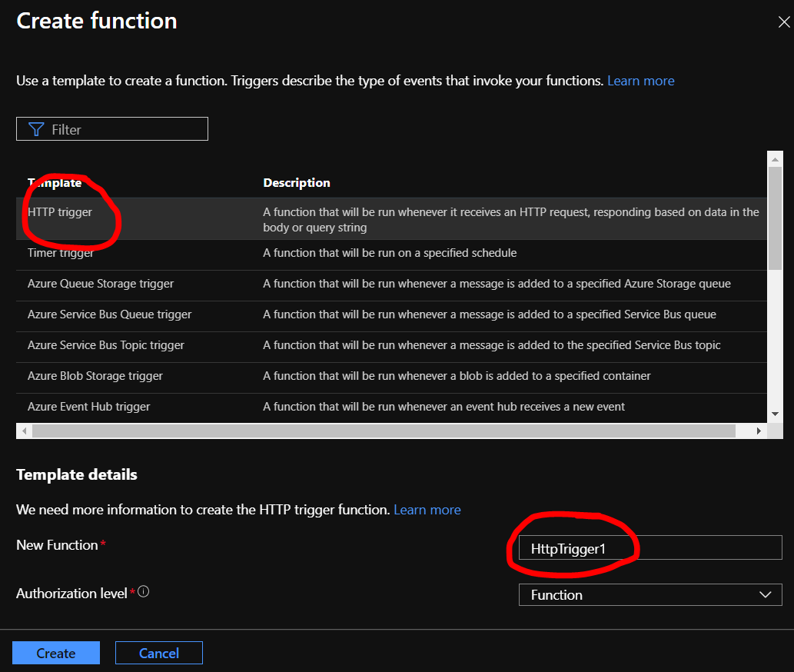Click the horizontal scrollbar right arrow
794x672 pixels.
tap(759, 431)
